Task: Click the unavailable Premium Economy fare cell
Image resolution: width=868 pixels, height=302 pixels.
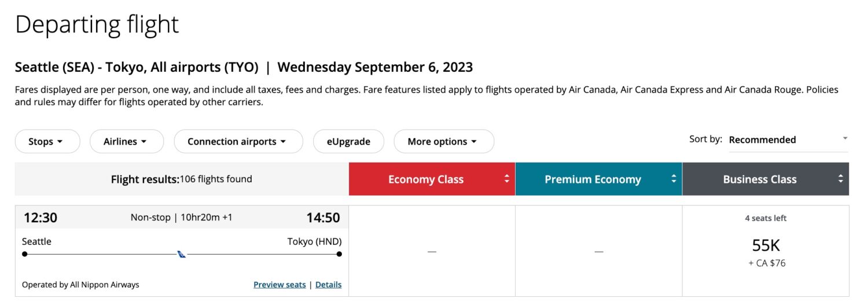Action: point(598,251)
